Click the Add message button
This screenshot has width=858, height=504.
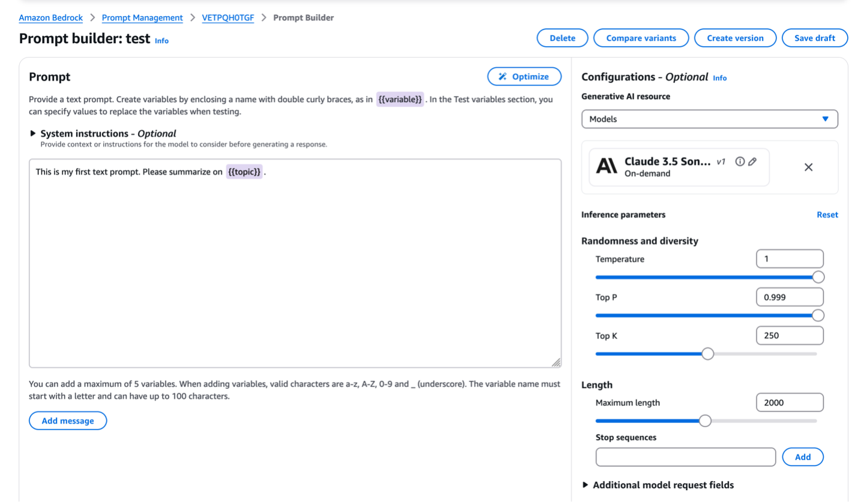pos(67,421)
